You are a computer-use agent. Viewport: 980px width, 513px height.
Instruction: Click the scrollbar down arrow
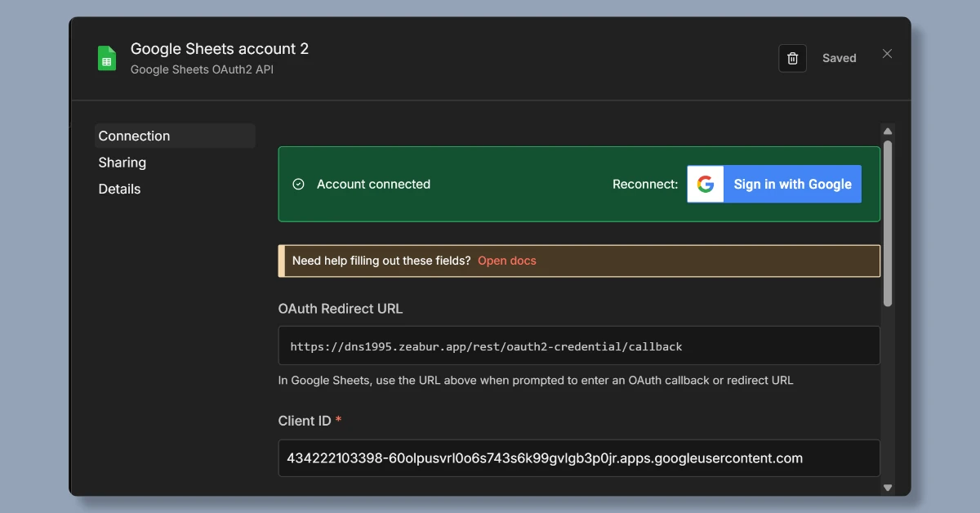point(888,488)
